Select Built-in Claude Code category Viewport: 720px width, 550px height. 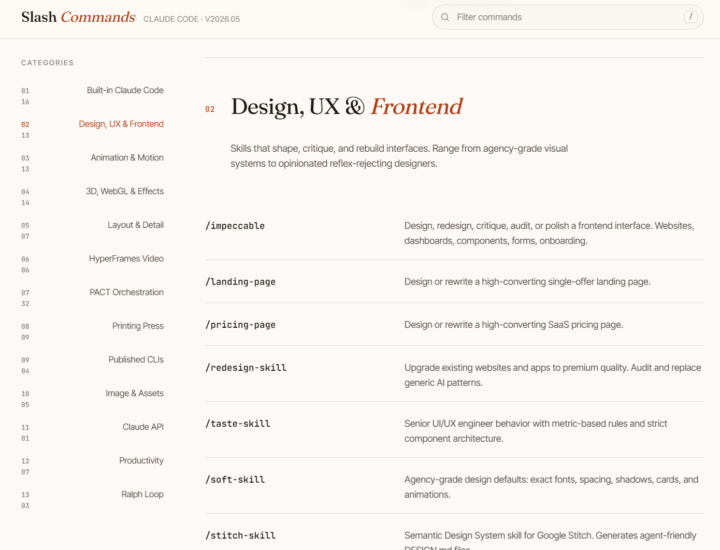[92, 95]
